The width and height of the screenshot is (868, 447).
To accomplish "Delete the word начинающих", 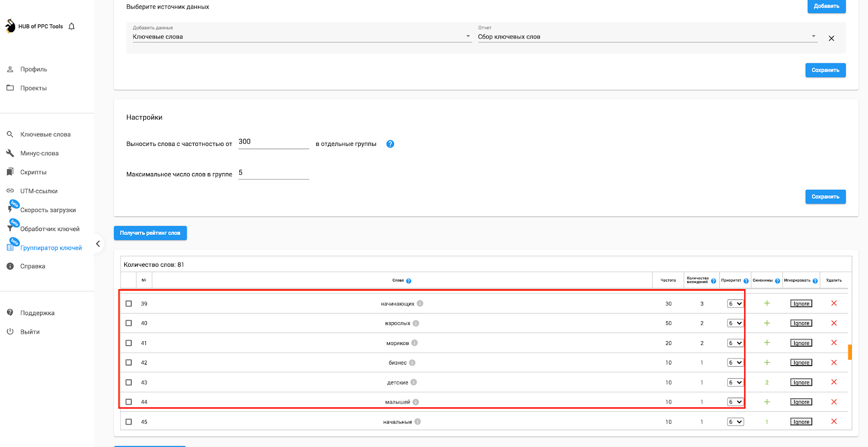I will click(834, 303).
